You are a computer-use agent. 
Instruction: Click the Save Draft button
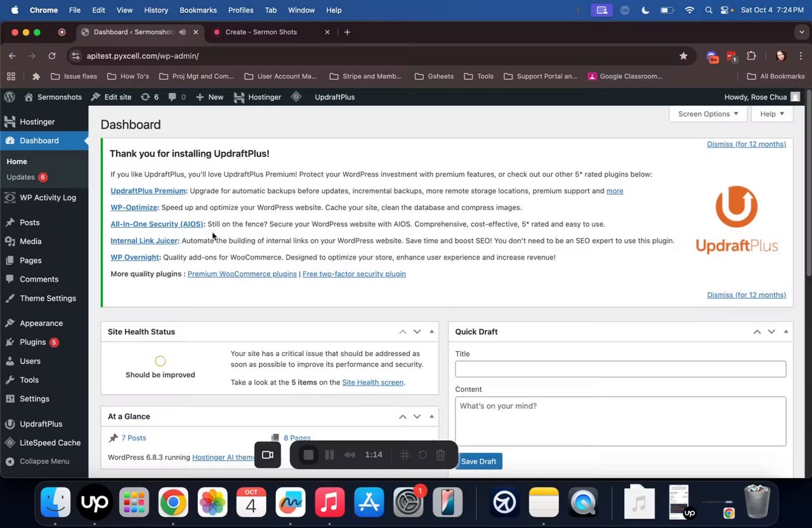(478, 461)
